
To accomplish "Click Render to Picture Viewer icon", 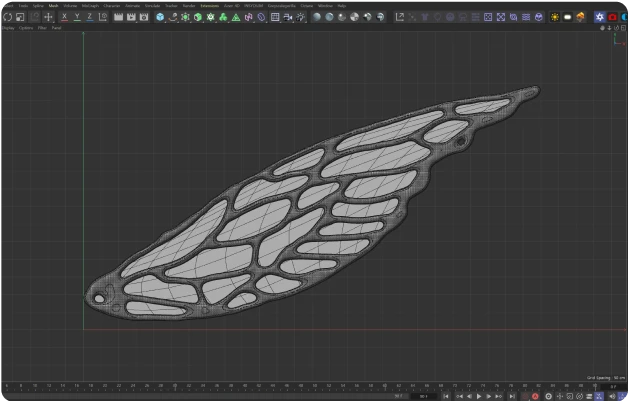I will click(131, 17).
